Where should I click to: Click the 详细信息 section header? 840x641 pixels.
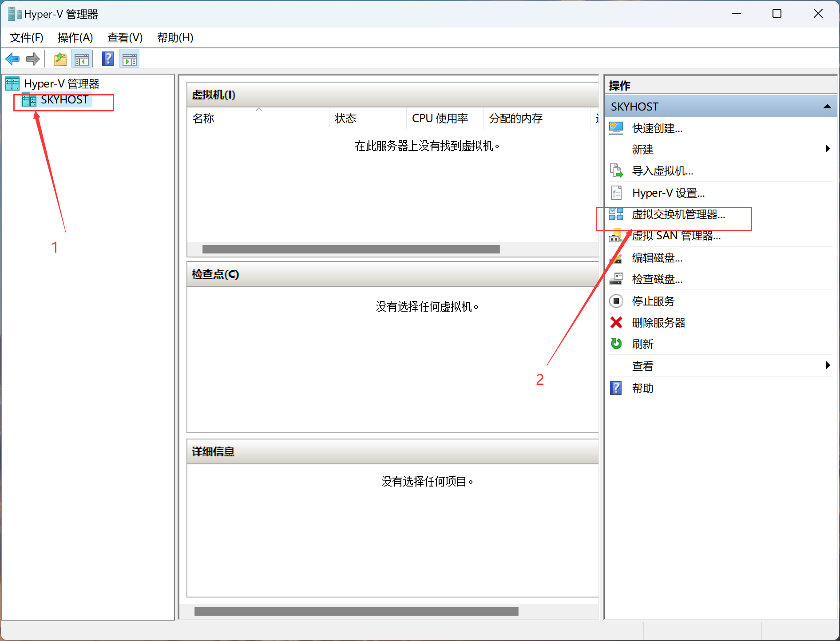coord(392,451)
